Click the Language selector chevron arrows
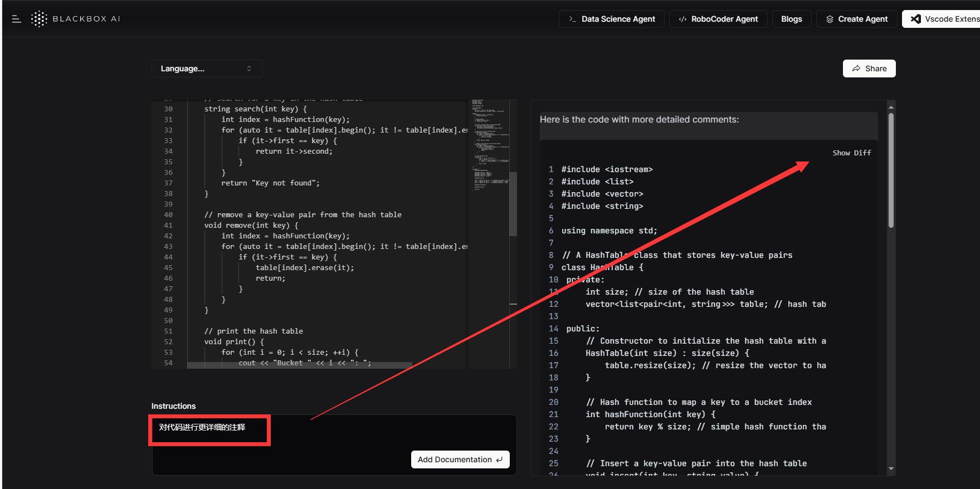Viewport: 980px width, 489px height. [249, 69]
